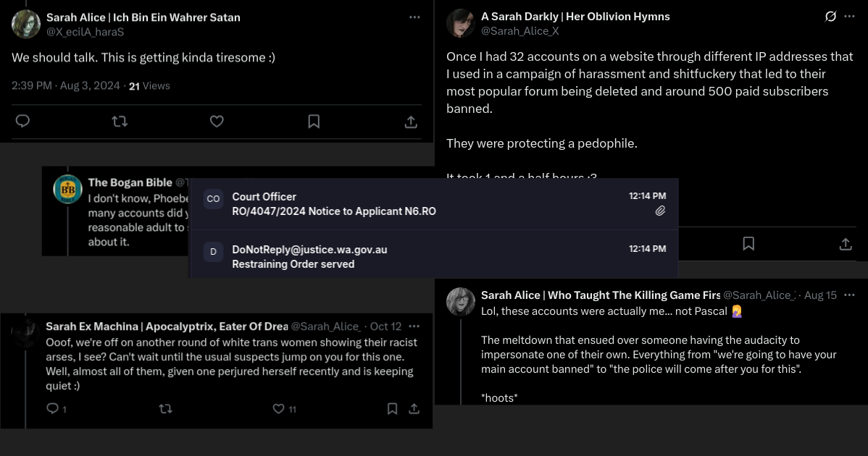Viewport: 868px width, 456px height.
Task: Bookmark the "32 accounts" tweet
Action: 748,244
